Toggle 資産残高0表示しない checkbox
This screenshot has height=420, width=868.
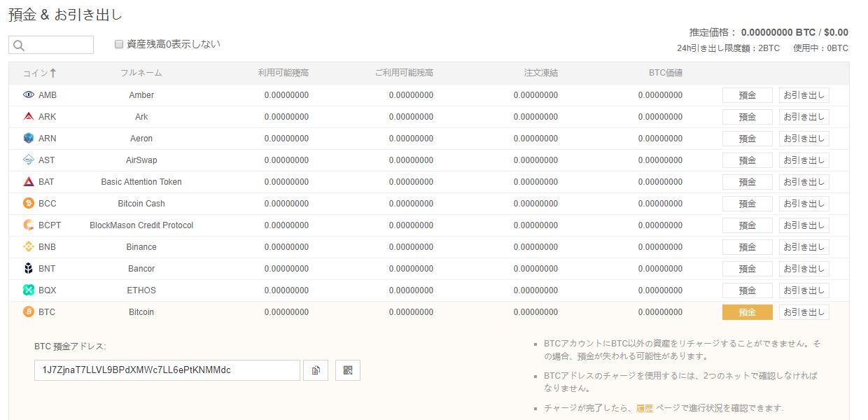click(x=119, y=44)
